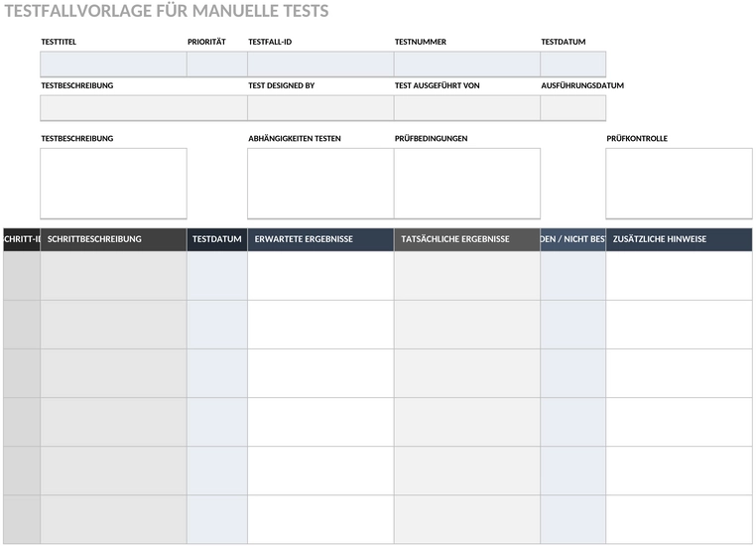This screenshot has width=756, height=546.
Task: Select the input field under PRIORITÄT
Action: (217, 65)
